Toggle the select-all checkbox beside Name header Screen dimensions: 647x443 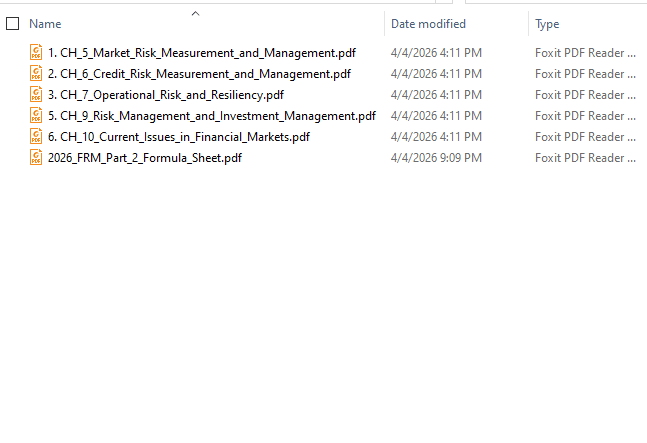pos(13,24)
